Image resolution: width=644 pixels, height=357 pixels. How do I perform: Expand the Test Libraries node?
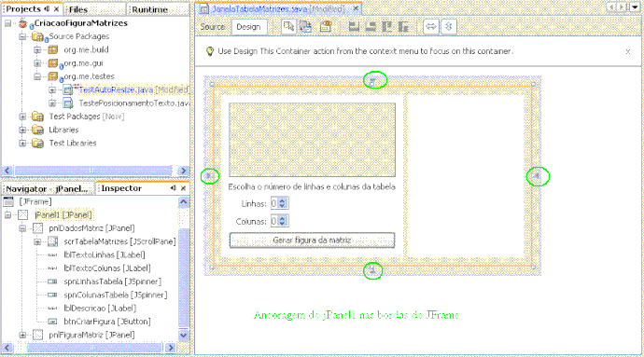[22, 144]
